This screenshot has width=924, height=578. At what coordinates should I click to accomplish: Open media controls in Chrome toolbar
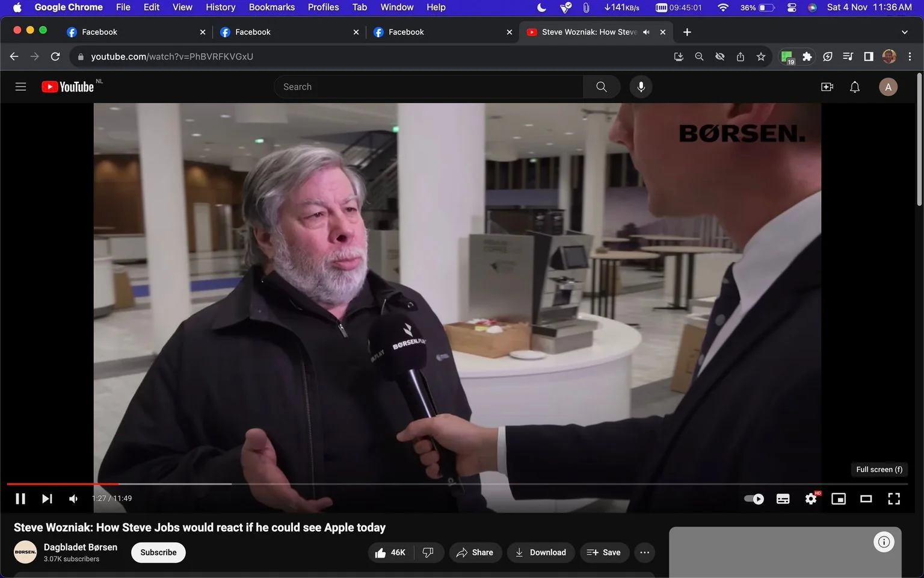coord(848,57)
